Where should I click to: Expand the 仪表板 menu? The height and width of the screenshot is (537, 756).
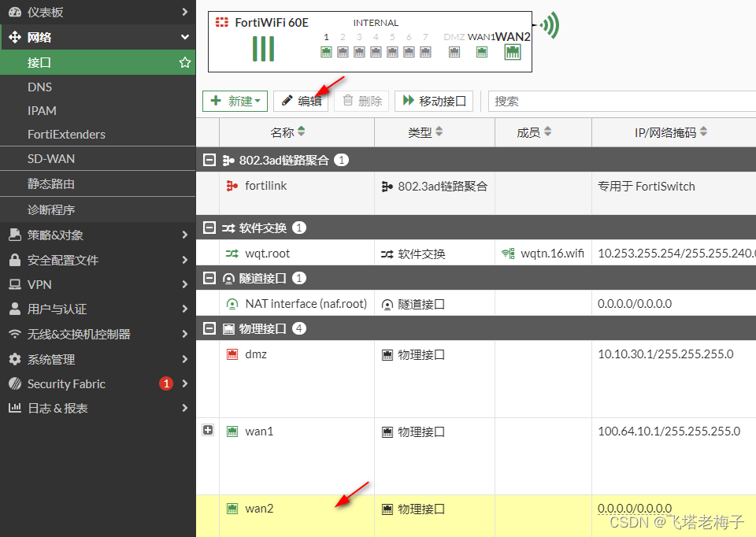tap(98, 12)
